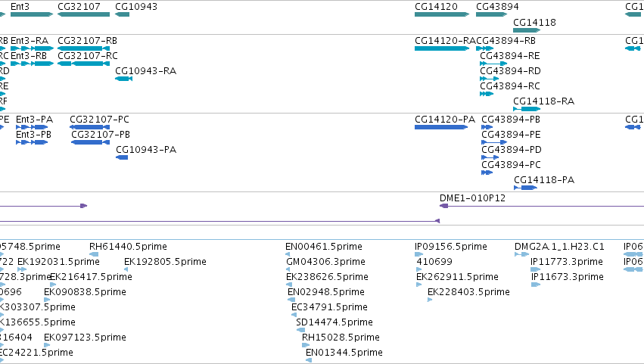Click the Ent3-PB protein glyph
This screenshot has width=644, height=364.
[32, 142]
